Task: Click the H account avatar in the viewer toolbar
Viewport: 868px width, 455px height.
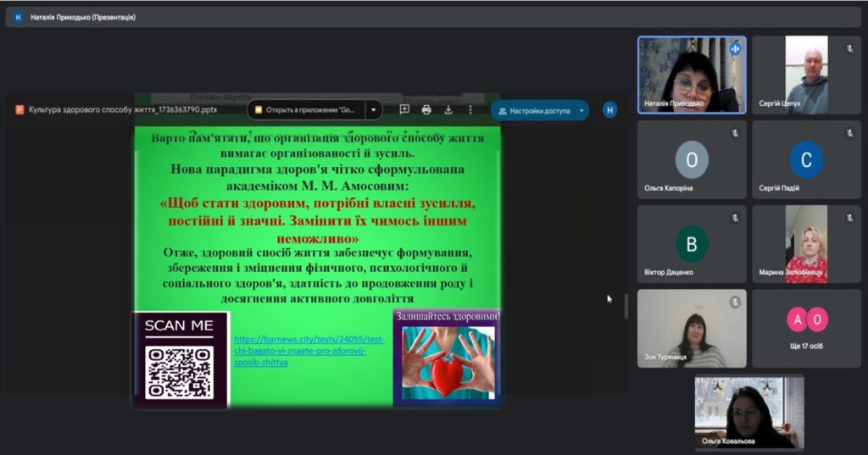Action: point(609,109)
